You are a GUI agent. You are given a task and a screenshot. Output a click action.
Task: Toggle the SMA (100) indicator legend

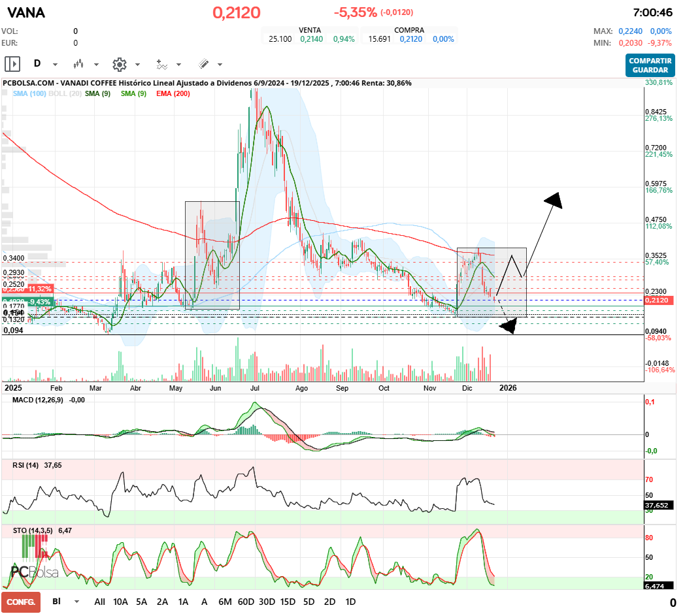[29, 94]
